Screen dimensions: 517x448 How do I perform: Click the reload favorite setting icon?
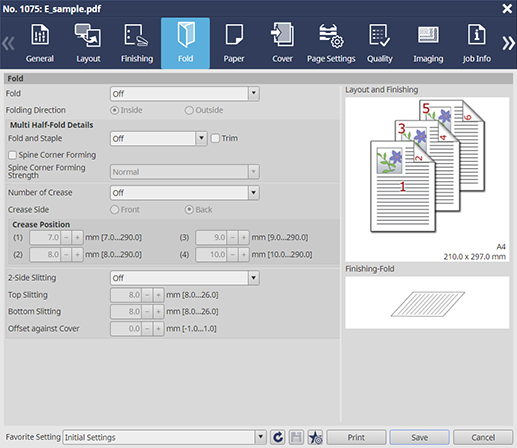pyautogui.click(x=278, y=437)
